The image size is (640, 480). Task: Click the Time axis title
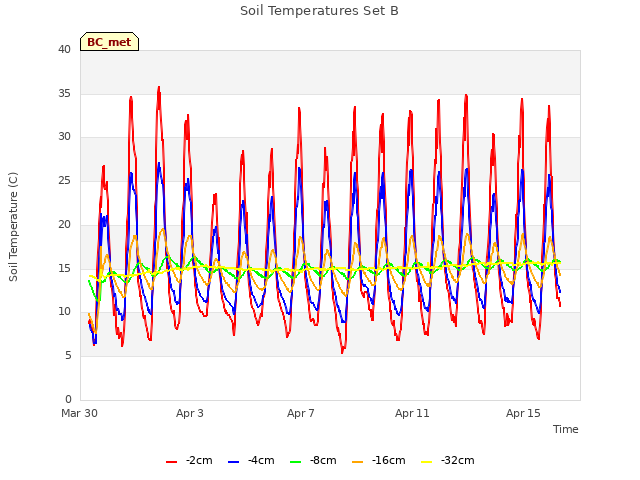pyautogui.click(x=566, y=429)
